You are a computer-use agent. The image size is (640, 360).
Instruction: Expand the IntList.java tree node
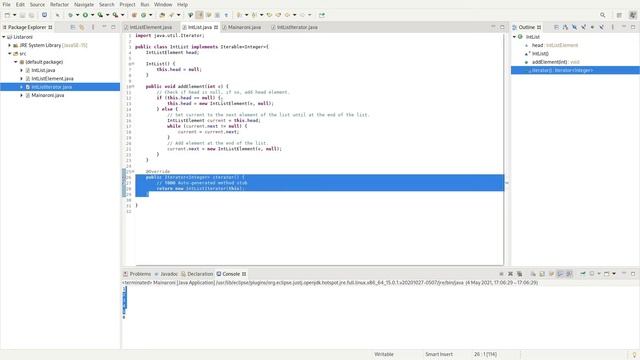click(22, 70)
